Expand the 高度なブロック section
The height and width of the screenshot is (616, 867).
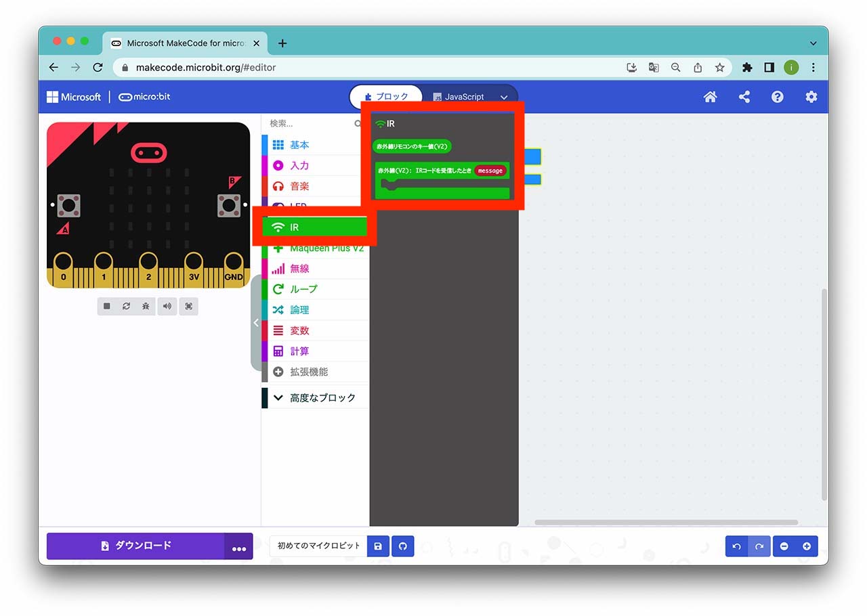pyautogui.click(x=316, y=398)
